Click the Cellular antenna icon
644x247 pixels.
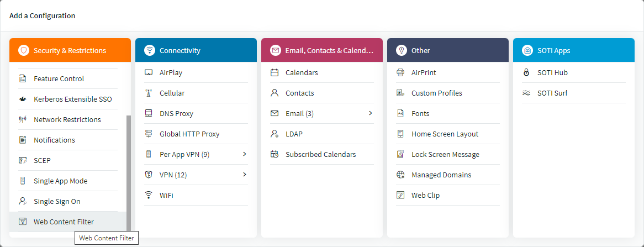(x=149, y=93)
